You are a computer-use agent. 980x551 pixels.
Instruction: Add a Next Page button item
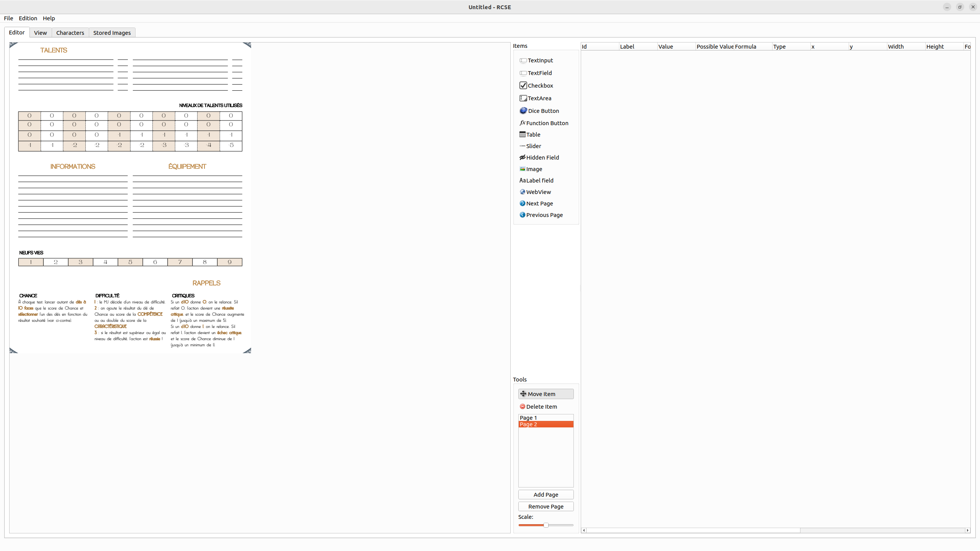coord(539,203)
